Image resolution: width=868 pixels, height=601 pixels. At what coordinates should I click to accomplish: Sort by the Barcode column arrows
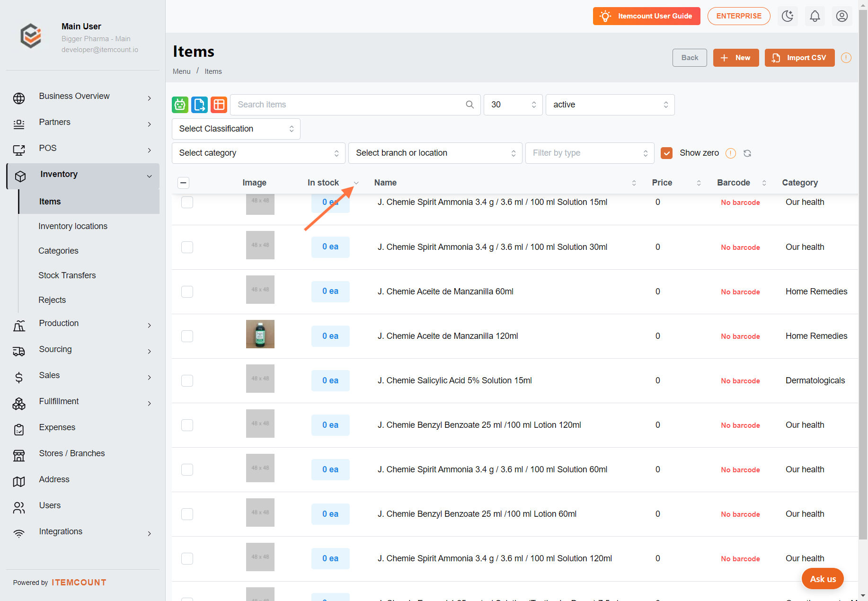[x=764, y=183]
